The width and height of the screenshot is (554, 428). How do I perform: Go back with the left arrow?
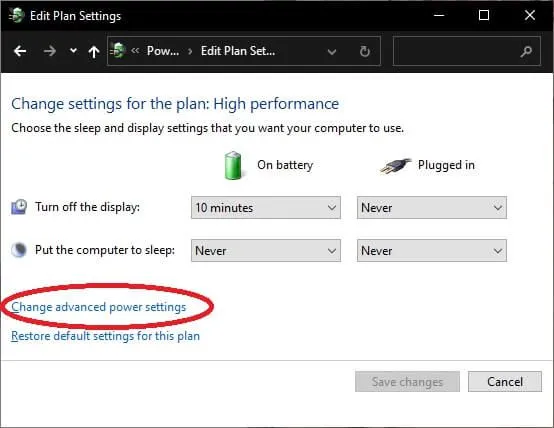(20, 52)
